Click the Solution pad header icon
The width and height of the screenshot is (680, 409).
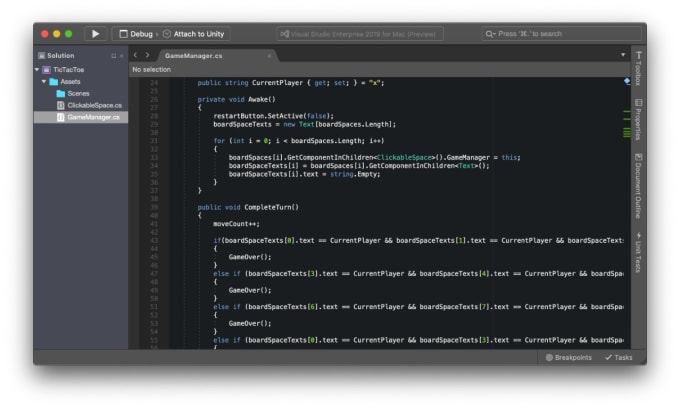42,56
